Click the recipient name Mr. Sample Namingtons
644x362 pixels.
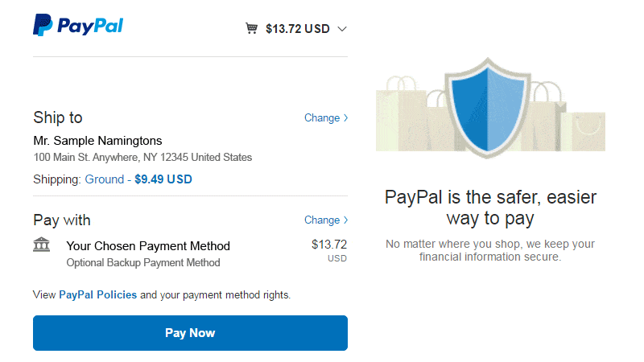coord(97,141)
